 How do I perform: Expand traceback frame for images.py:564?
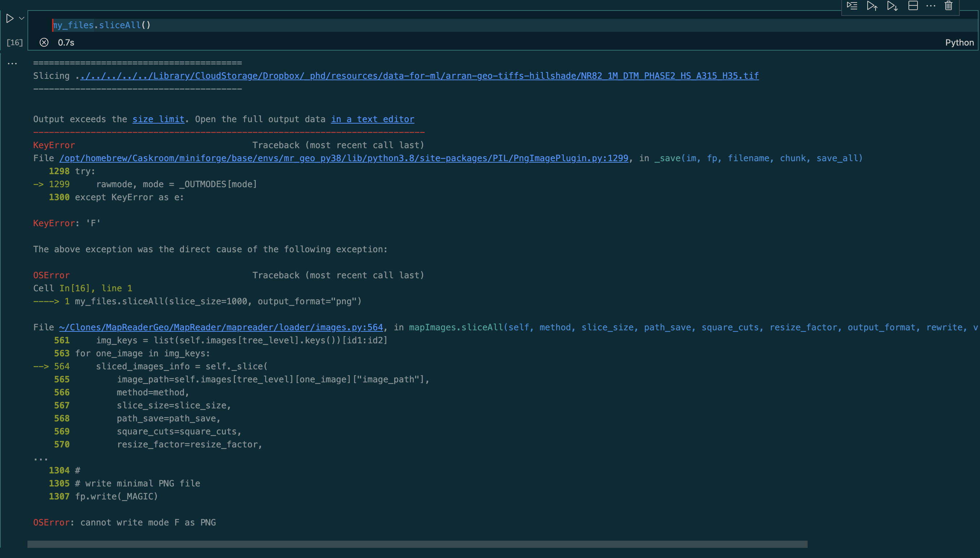tap(221, 327)
